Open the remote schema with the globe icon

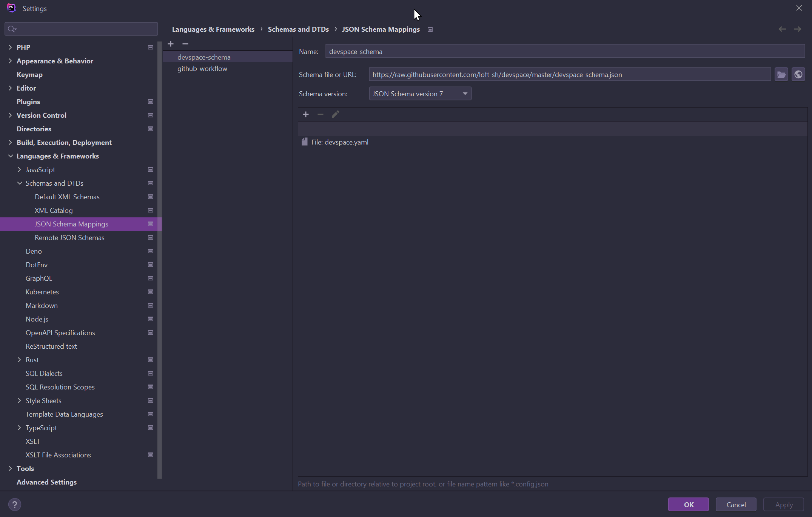tap(798, 74)
